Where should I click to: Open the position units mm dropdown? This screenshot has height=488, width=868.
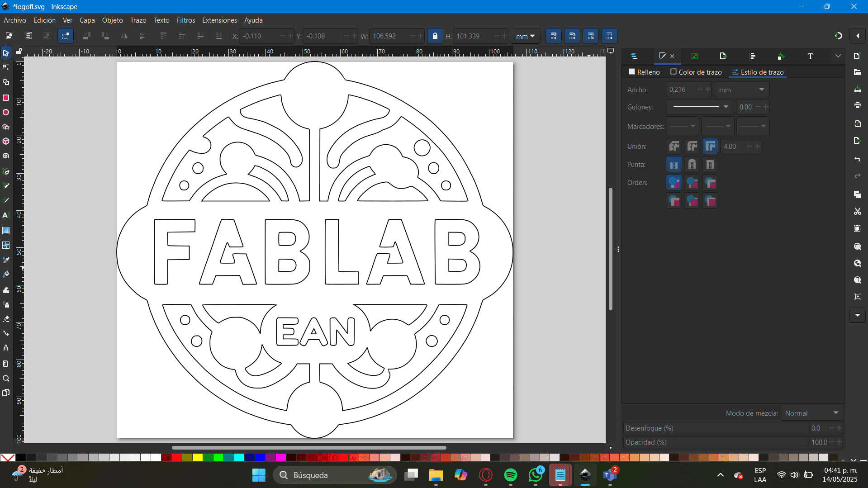pyautogui.click(x=525, y=36)
